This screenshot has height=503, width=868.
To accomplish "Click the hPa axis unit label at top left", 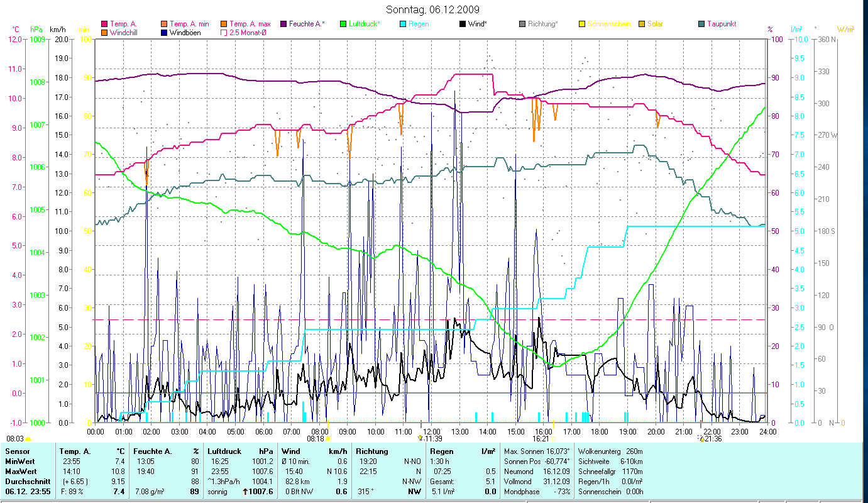I will pos(36,30).
